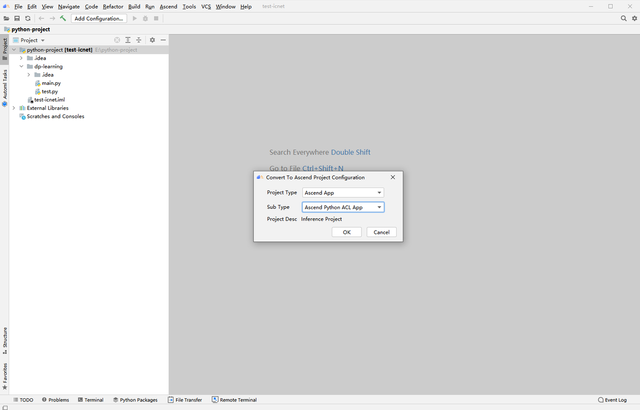Toggle the Project side tab
Image resolution: width=640 pixels, height=410 pixels.
coord(4,48)
